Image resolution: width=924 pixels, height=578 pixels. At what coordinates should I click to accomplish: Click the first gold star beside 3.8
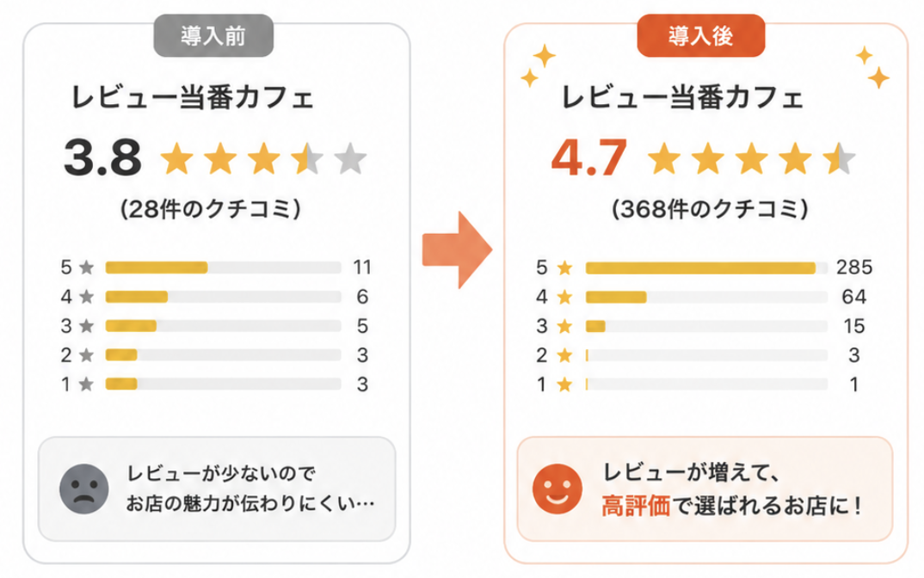pyautogui.click(x=176, y=158)
